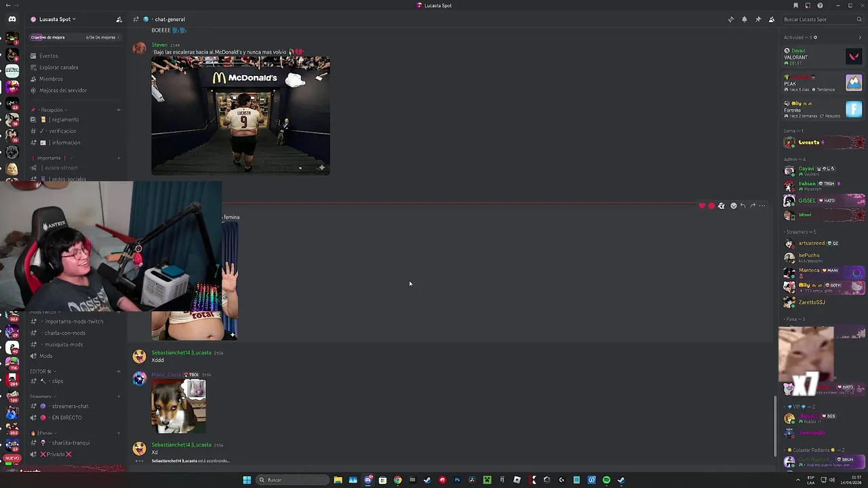Open Spotify from the taskbar
This screenshot has width=868, height=488.
coord(606,480)
